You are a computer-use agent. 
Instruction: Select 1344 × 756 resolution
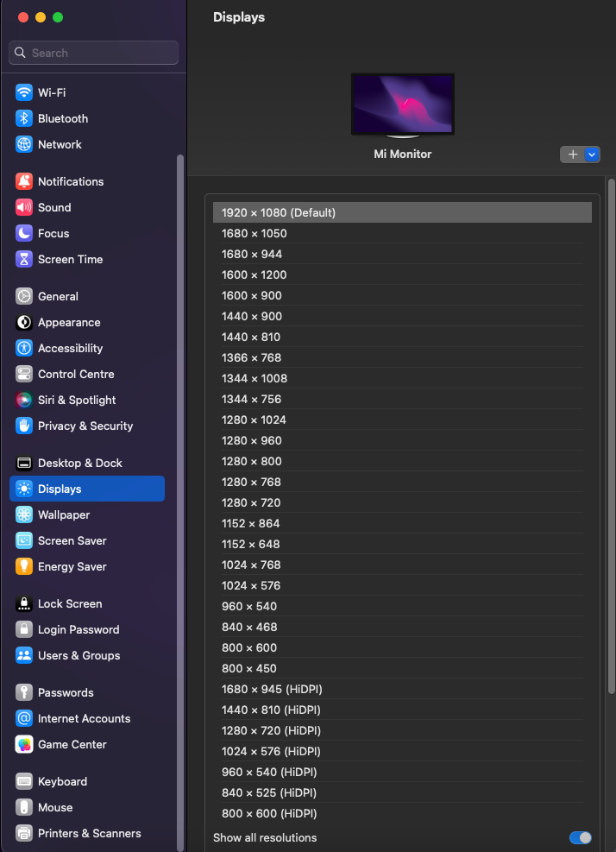(x=402, y=399)
